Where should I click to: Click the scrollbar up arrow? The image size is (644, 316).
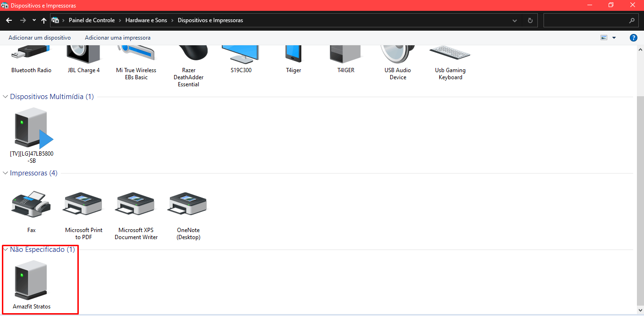[640, 50]
